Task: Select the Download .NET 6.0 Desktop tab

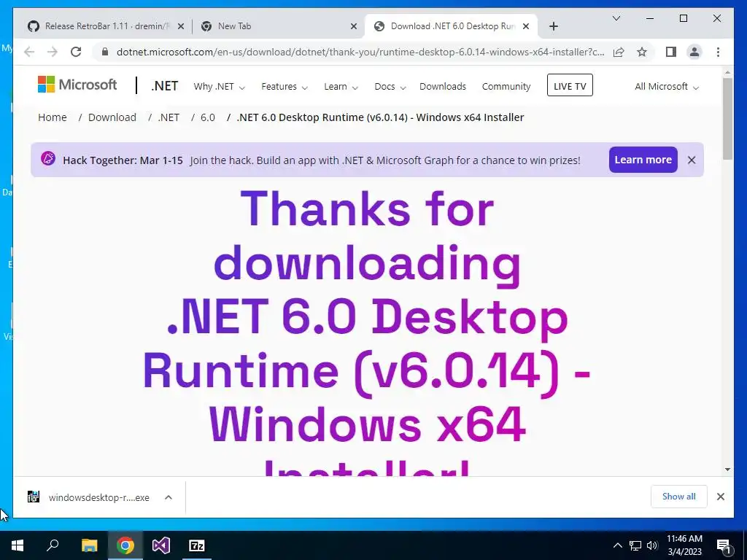Action: click(450, 26)
